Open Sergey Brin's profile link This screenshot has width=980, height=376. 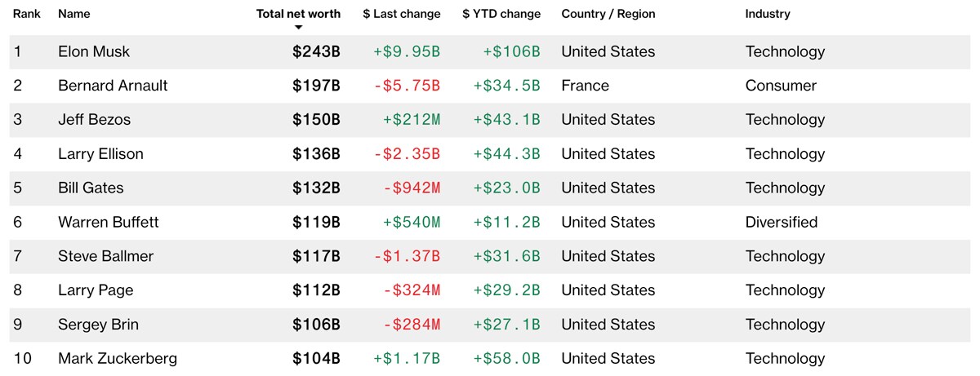[98, 325]
